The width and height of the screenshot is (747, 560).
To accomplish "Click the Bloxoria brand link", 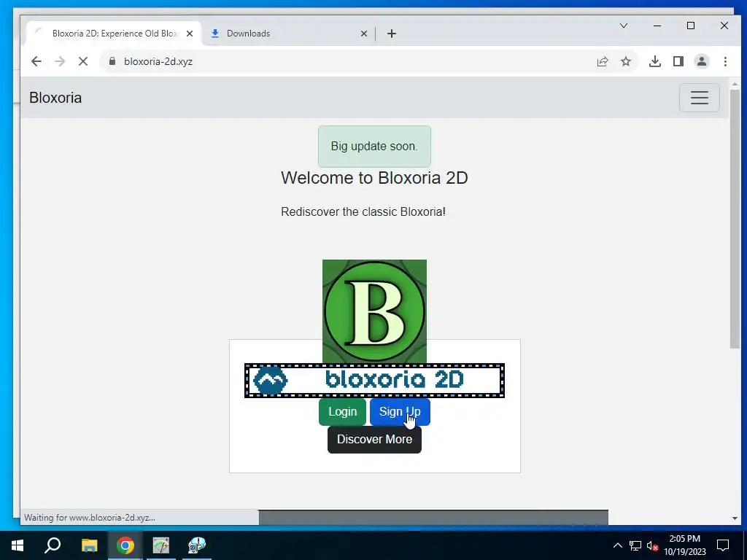I will [x=55, y=98].
